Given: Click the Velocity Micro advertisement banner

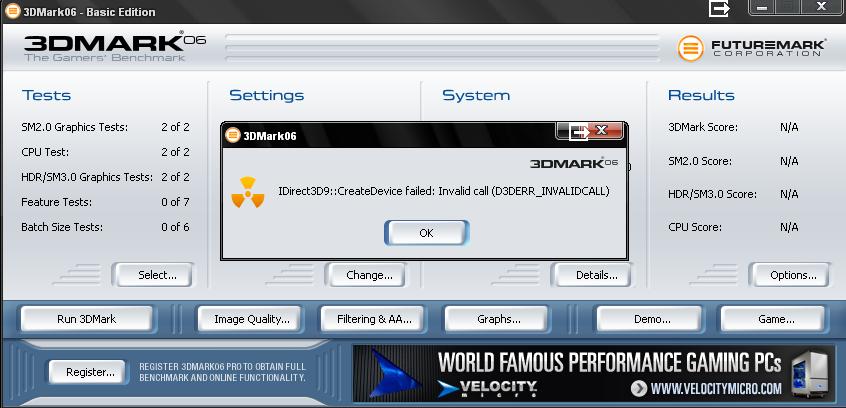Looking at the screenshot, I should 592,373.
